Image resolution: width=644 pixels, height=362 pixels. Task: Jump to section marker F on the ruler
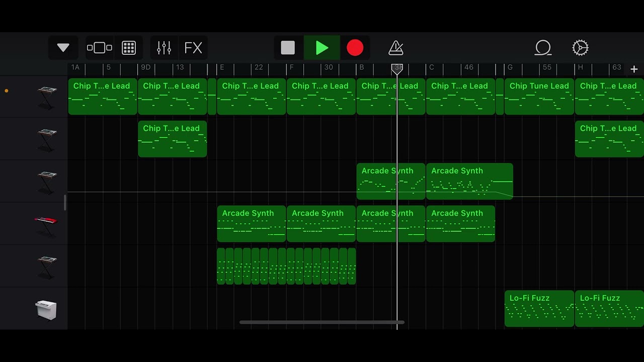(x=291, y=67)
